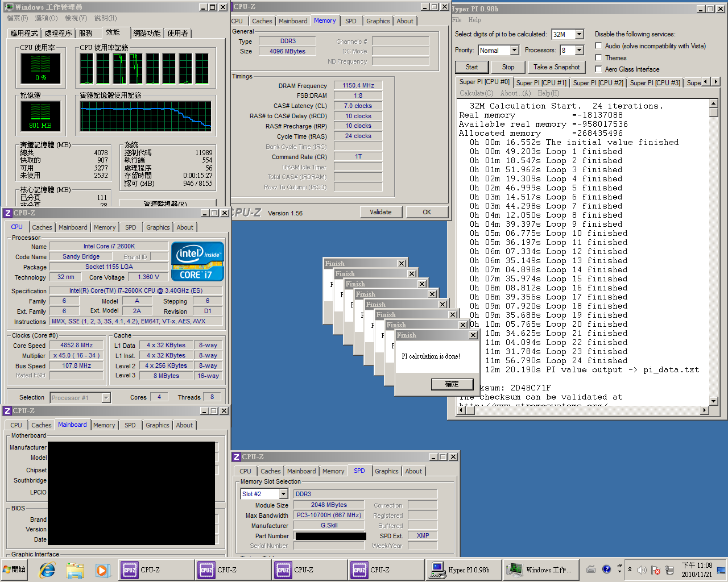Open the network connection tray icon
This screenshot has height=582, width=728.
pyautogui.click(x=669, y=569)
